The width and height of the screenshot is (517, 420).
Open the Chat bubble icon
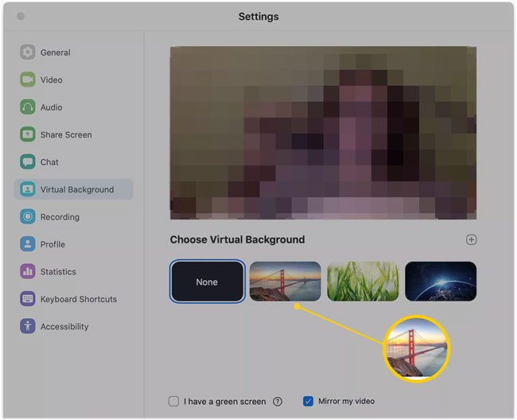click(28, 162)
